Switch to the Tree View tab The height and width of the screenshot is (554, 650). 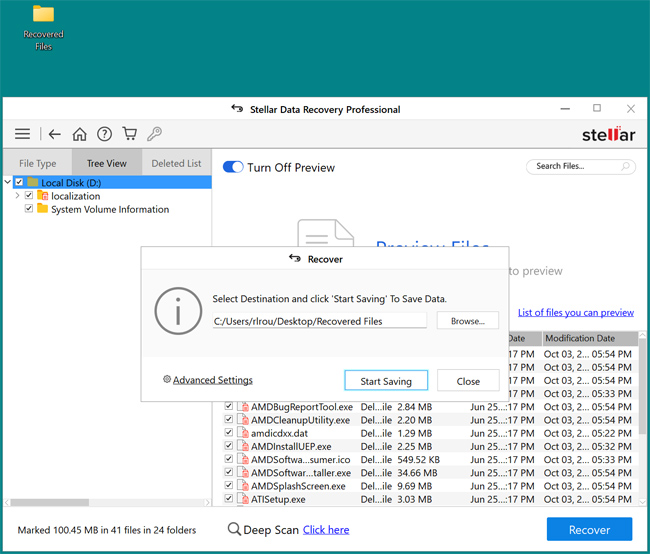[x=107, y=163]
